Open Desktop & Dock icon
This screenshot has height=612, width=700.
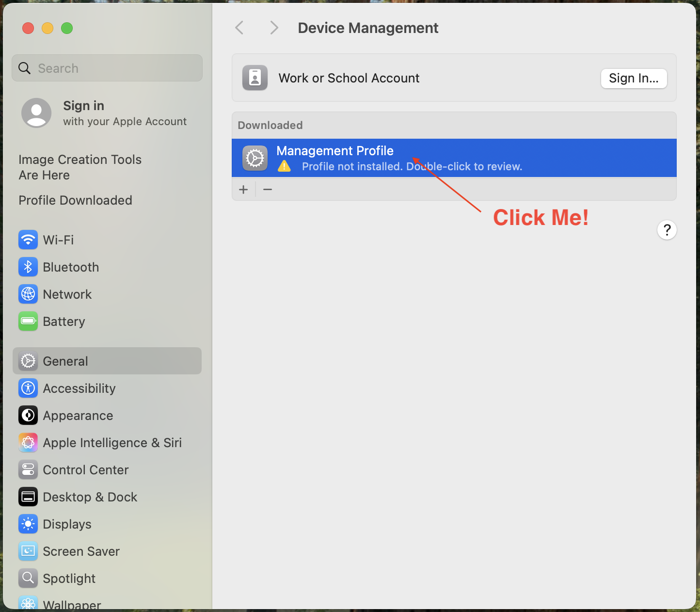[x=28, y=497]
